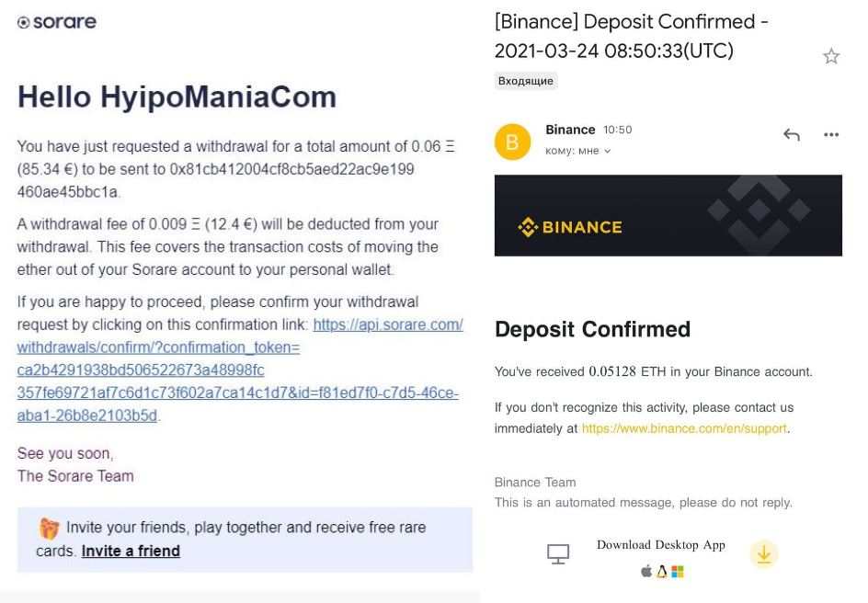Click the "Invite a friend" link
This screenshot has height=603, width=868.
click(x=131, y=551)
